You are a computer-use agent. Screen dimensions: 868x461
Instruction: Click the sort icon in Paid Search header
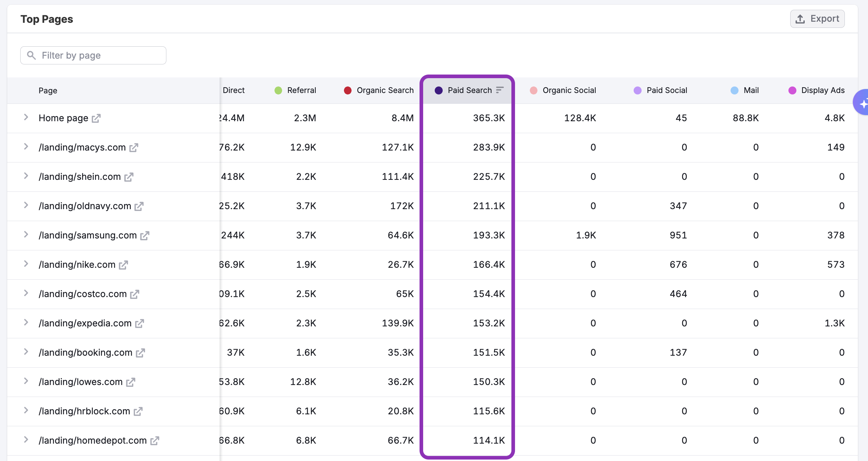[x=500, y=90]
